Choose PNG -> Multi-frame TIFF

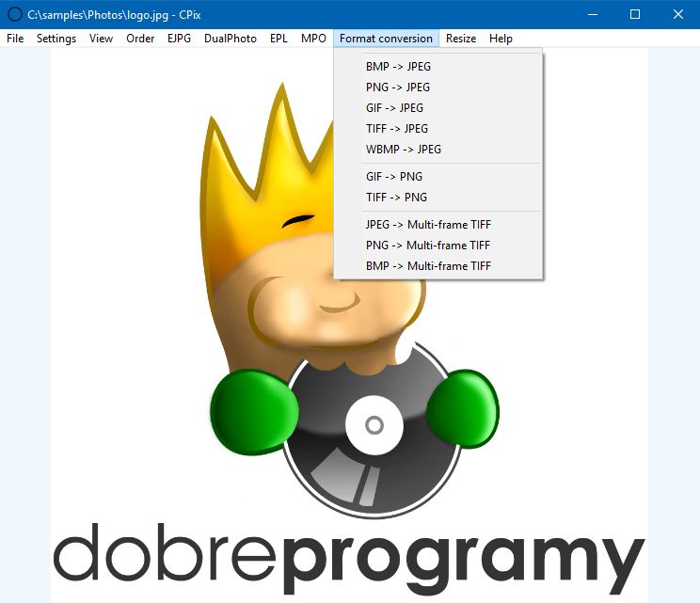click(x=438, y=245)
